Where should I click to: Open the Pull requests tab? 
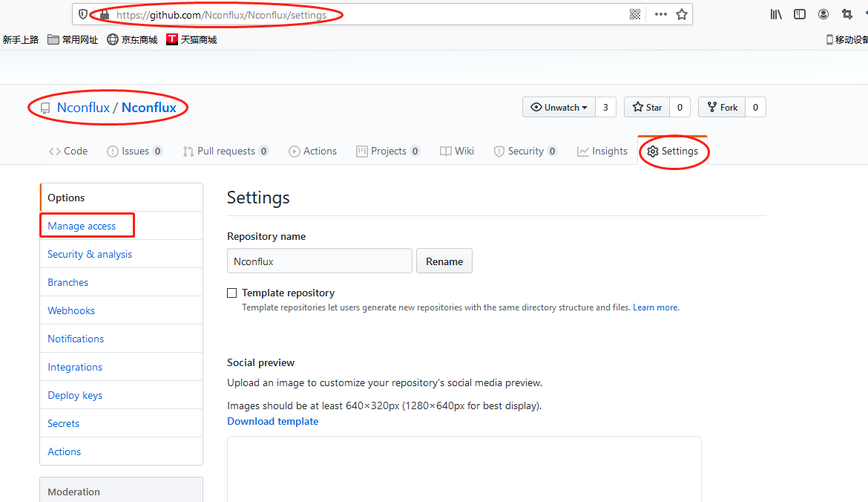226,151
